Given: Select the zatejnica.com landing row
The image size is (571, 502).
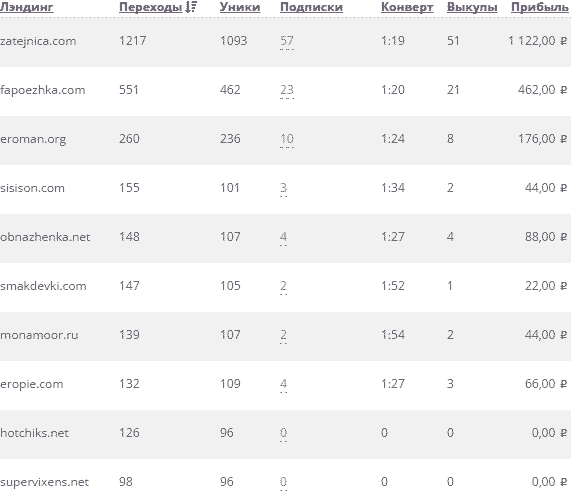Looking at the screenshot, I should coord(286,42).
